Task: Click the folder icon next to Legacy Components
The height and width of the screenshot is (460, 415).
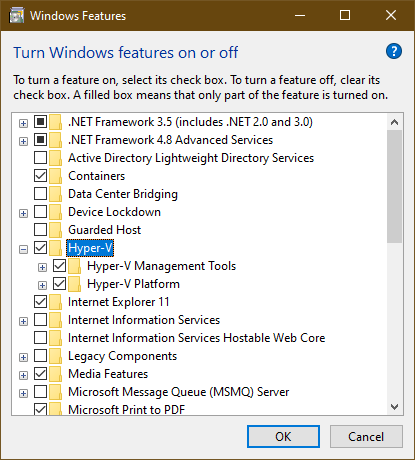Action: 56,356
